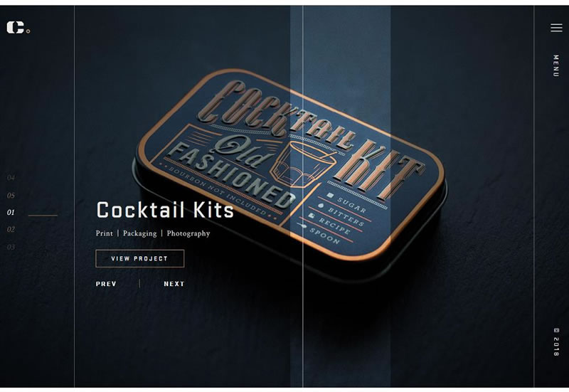Click the VIEW PROJECT button
This screenshot has width=569, height=392.
click(x=139, y=258)
